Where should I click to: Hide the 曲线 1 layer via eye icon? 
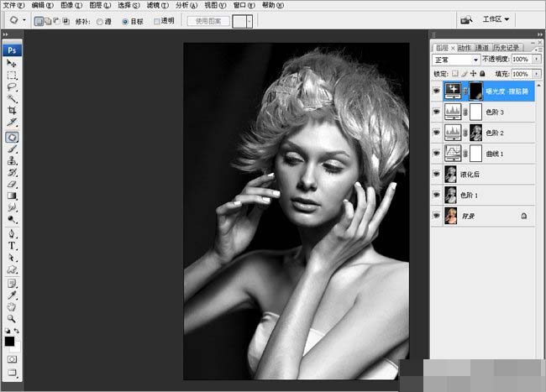pos(437,153)
